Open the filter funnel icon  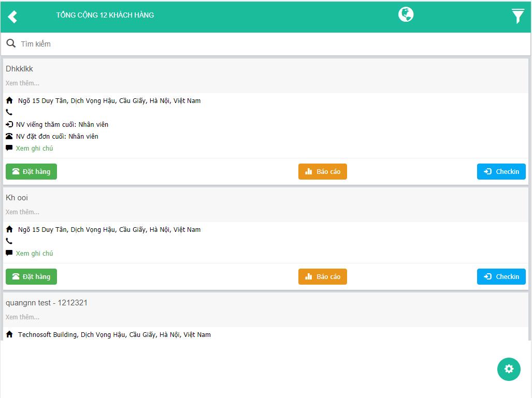517,16
